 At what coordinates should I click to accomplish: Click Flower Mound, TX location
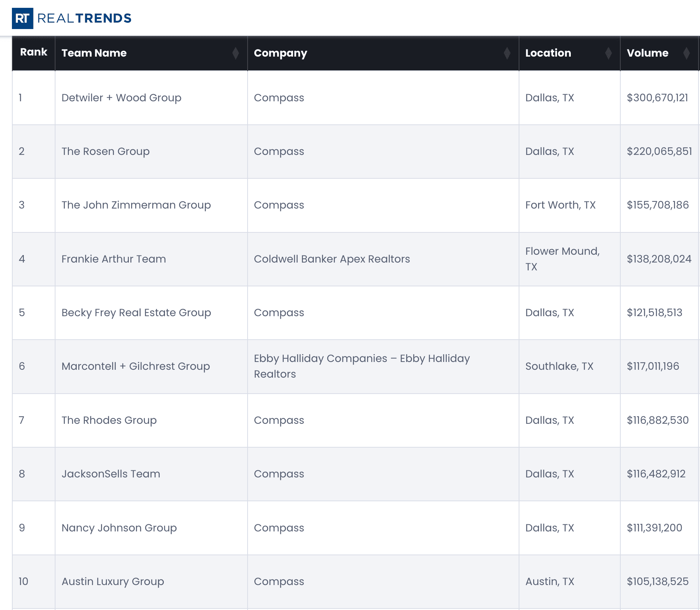coord(563,259)
